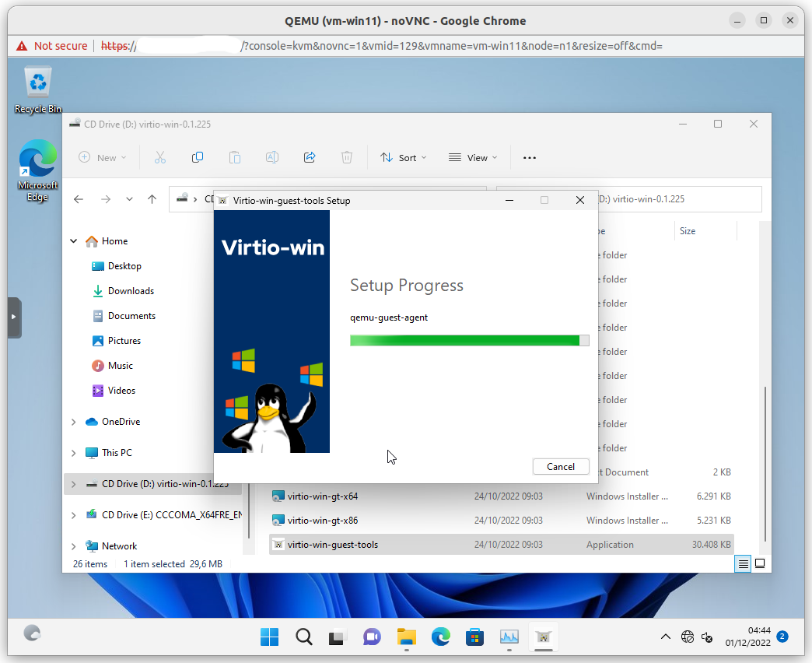Select the virtio-win-guest-tools application file
The image size is (812, 663).
[502, 545]
